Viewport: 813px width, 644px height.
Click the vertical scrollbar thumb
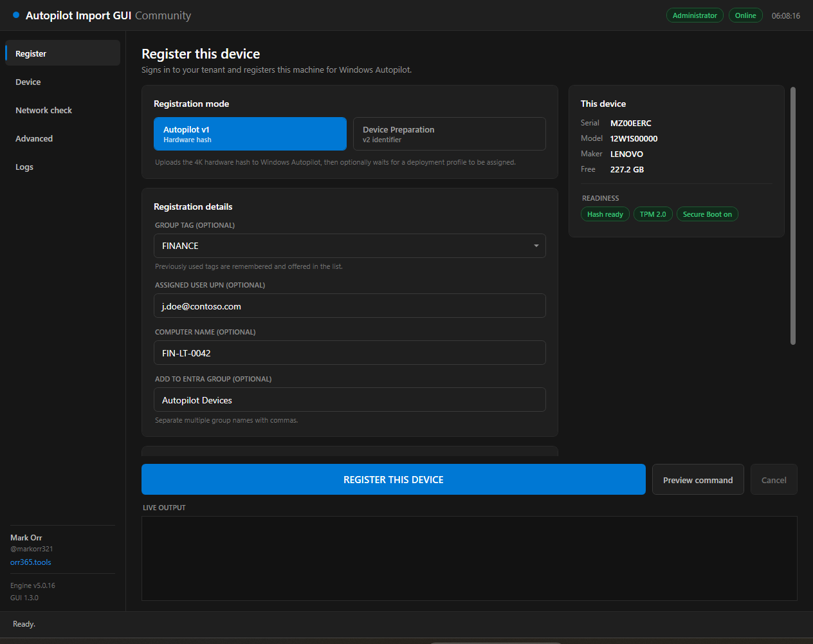coord(793,216)
